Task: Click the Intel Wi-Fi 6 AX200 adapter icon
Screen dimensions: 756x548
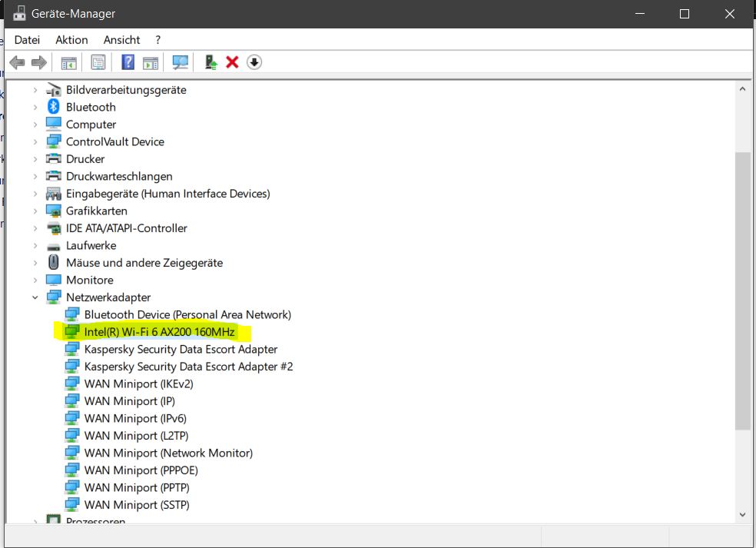Action: pyautogui.click(x=72, y=331)
